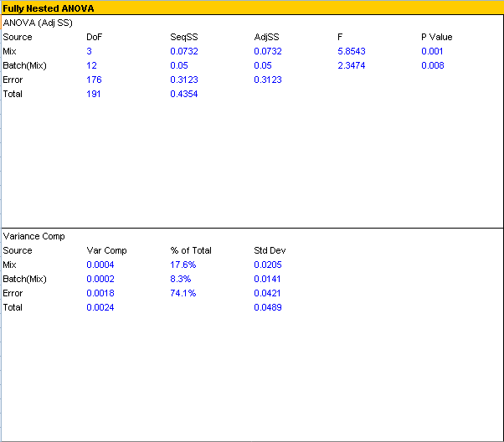Click 'Error' source row in ANOVA table

(x=13, y=80)
